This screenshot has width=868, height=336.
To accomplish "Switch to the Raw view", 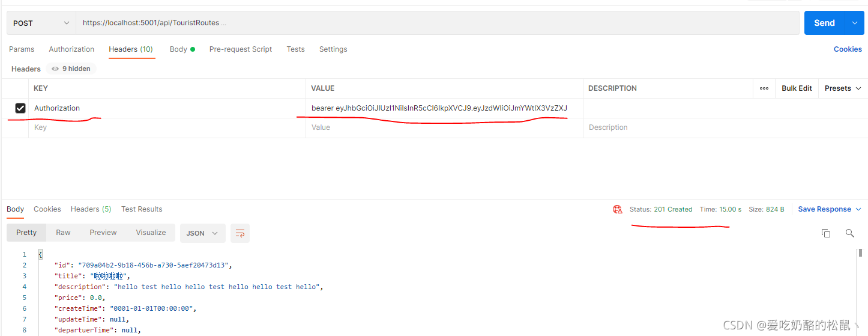I will (x=63, y=233).
